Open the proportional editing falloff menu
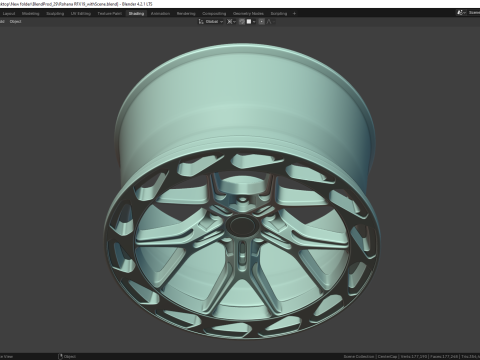The image size is (480, 360). 271,22
